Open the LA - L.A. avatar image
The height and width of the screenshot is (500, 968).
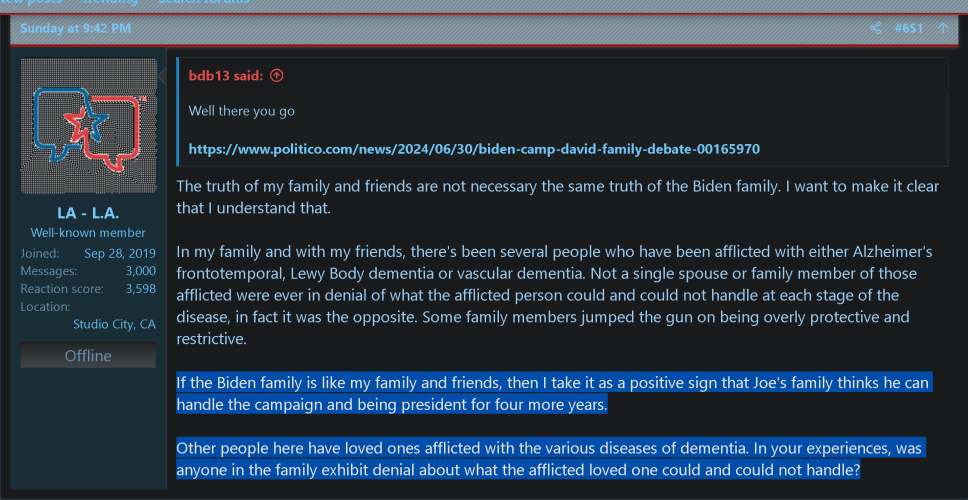tap(89, 125)
